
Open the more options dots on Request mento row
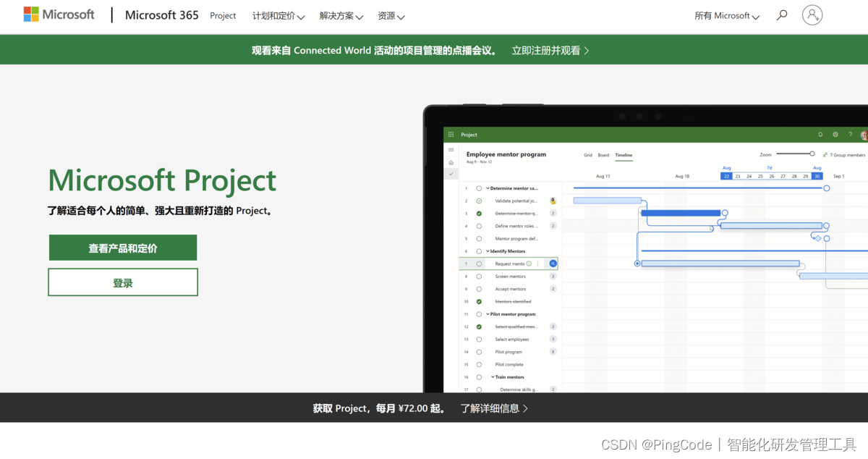(x=537, y=264)
